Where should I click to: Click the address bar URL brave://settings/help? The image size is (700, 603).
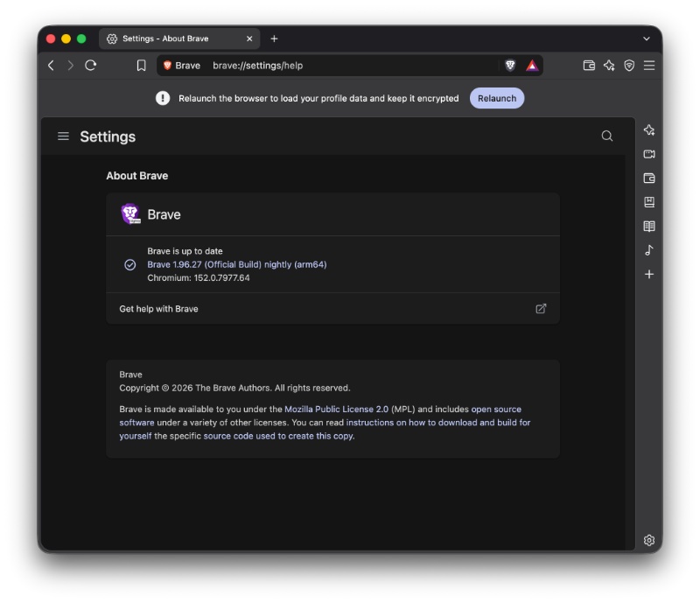pos(257,66)
